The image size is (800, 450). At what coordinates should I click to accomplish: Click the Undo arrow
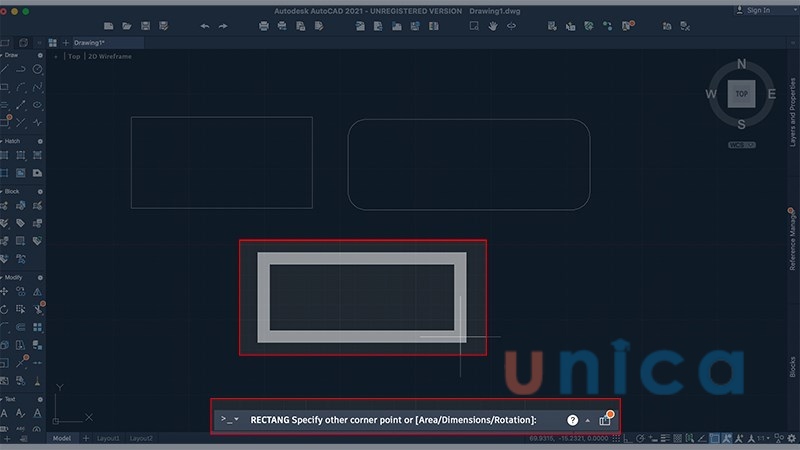[205, 26]
